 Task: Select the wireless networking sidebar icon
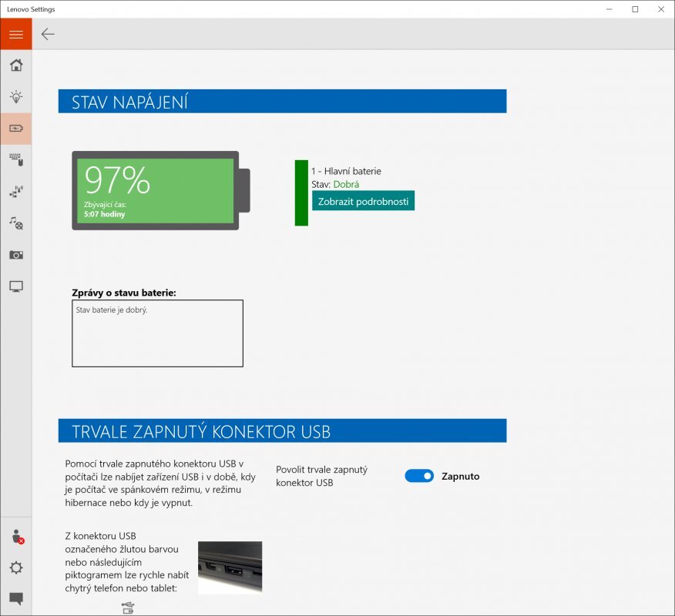tap(16, 192)
